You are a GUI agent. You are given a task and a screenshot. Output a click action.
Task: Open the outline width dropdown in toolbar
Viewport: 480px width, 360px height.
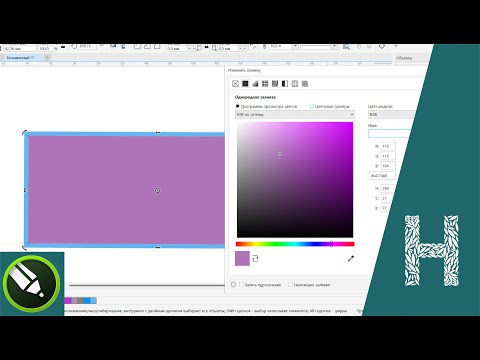pos(295,47)
